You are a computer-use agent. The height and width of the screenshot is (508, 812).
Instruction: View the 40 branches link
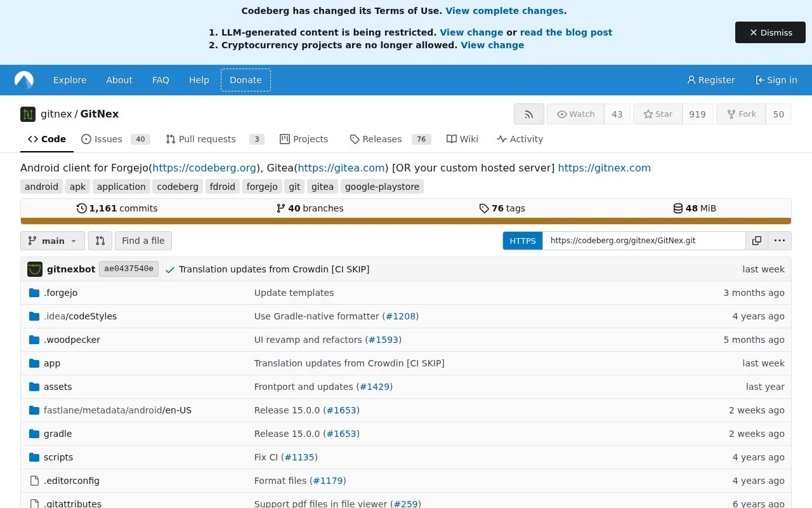310,208
